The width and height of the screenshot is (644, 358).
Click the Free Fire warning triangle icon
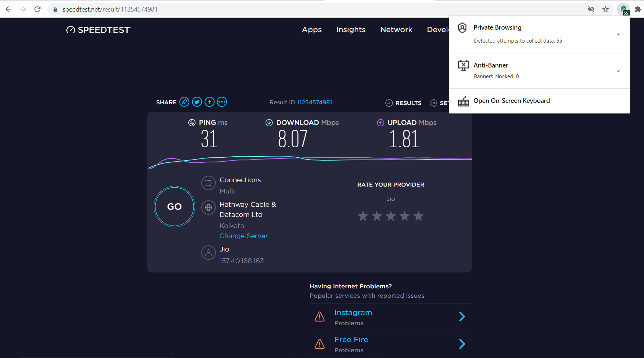[x=320, y=344]
